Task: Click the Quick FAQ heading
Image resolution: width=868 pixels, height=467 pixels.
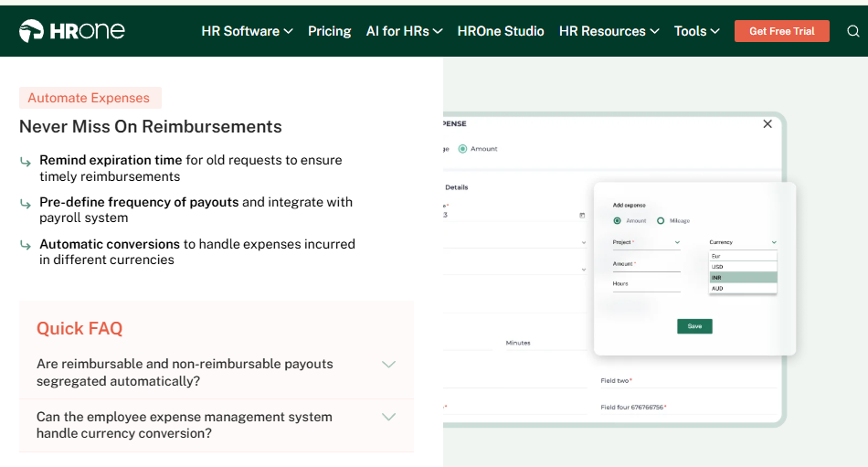Action: (79, 328)
